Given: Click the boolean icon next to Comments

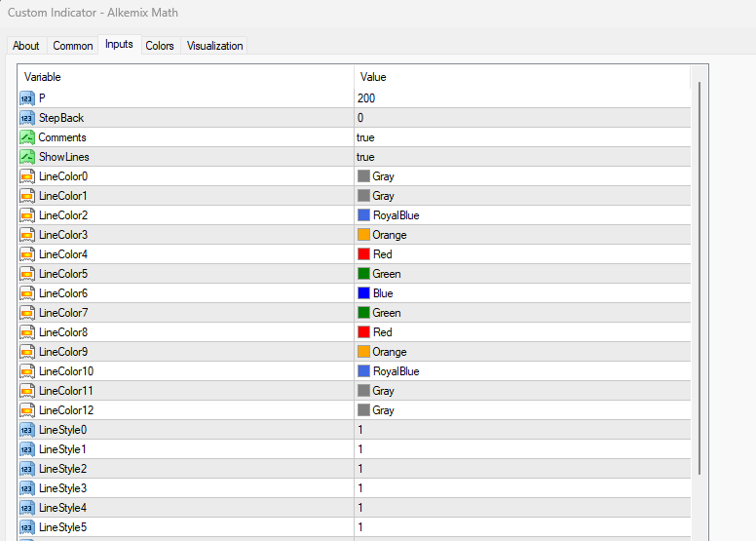Looking at the screenshot, I should [27, 137].
